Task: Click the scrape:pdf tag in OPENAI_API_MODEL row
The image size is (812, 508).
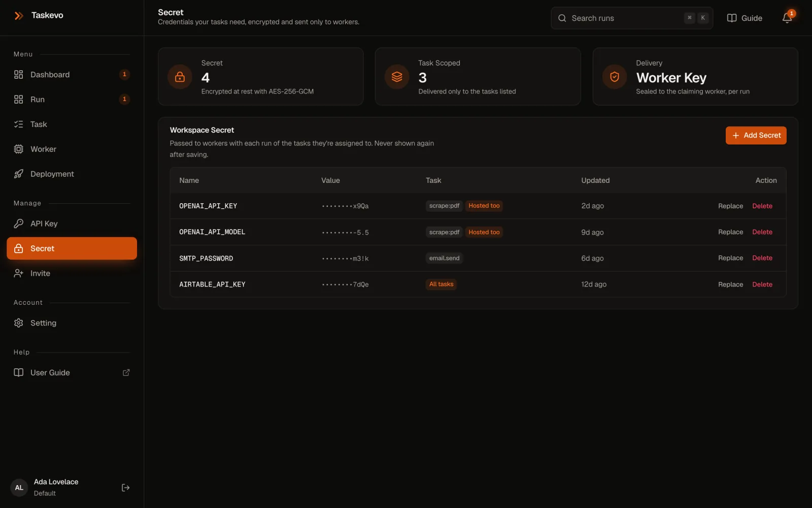Action: 444,232
